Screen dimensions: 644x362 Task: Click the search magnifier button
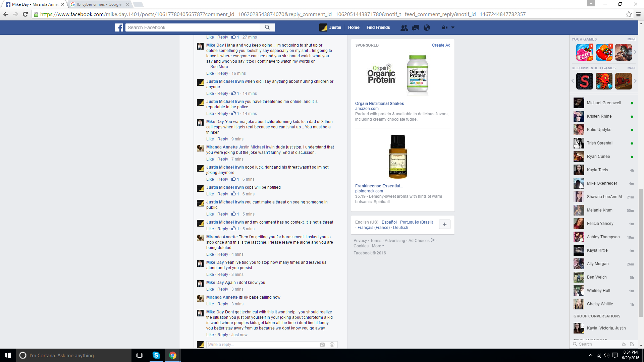point(267,27)
